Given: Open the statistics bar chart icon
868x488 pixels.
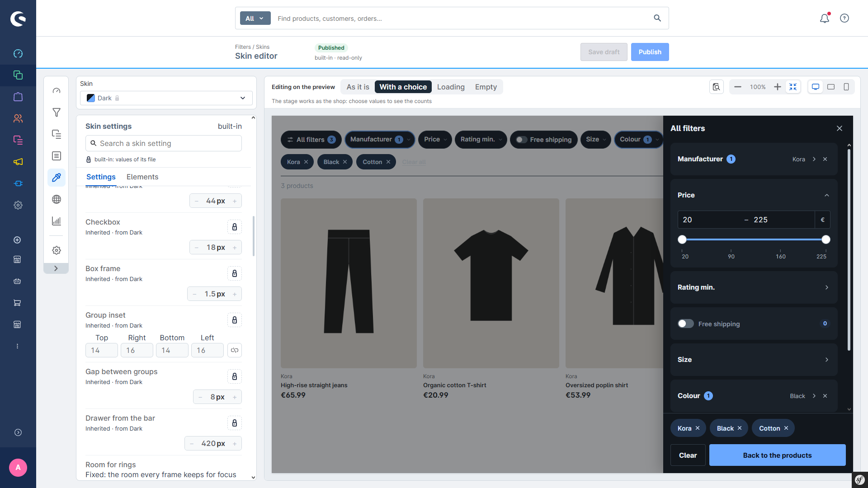Looking at the screenshot, I should (x=57, y=221).
